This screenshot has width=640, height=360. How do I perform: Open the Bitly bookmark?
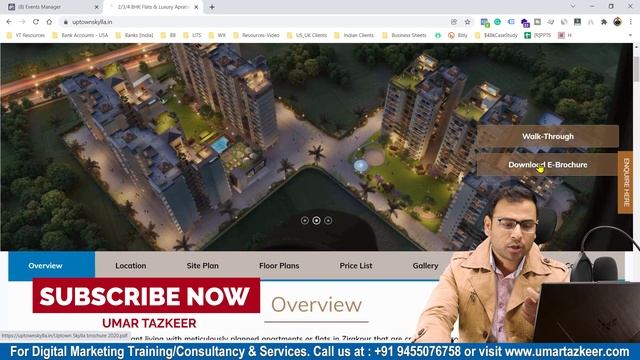coord(458,36)
